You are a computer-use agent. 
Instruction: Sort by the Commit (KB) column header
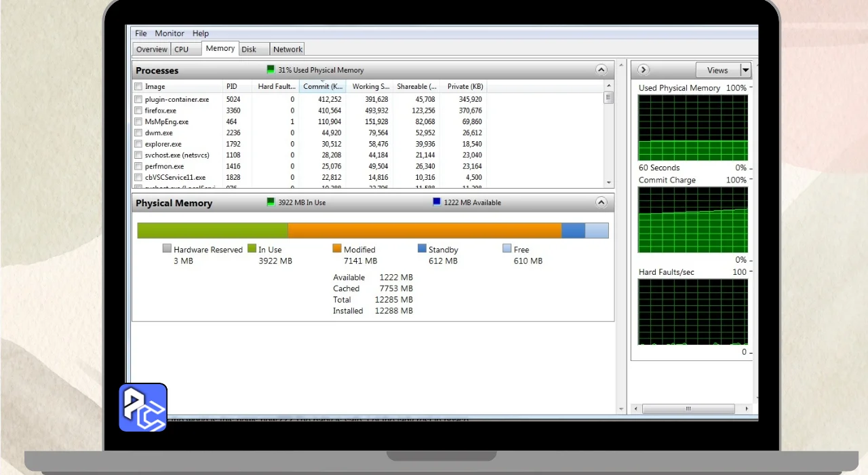(x=323, y=87)
